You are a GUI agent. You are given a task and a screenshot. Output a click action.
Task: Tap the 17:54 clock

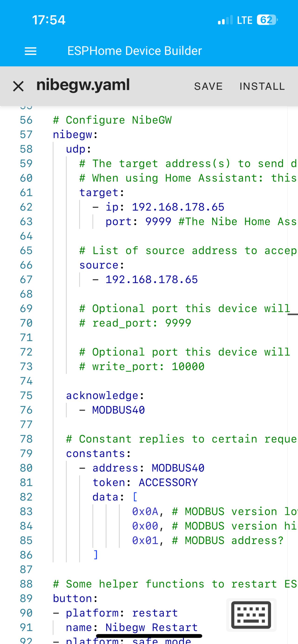49,20
